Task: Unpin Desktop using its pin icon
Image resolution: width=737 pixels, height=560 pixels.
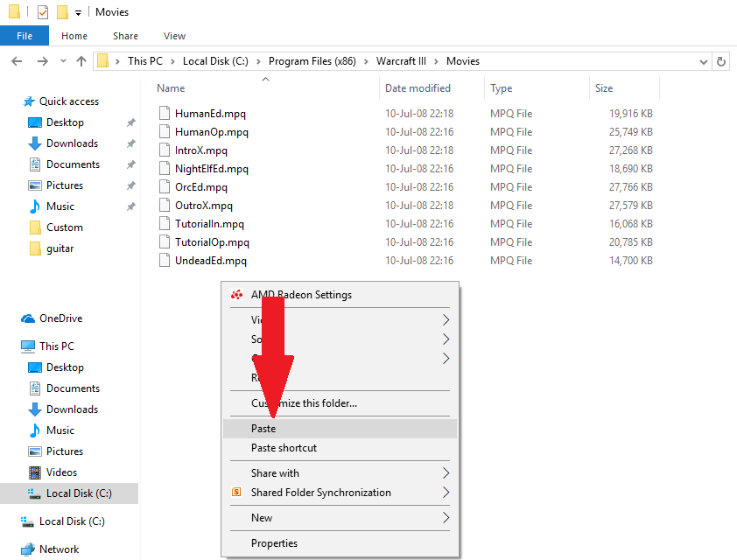Action: click(x=131, y=122)
